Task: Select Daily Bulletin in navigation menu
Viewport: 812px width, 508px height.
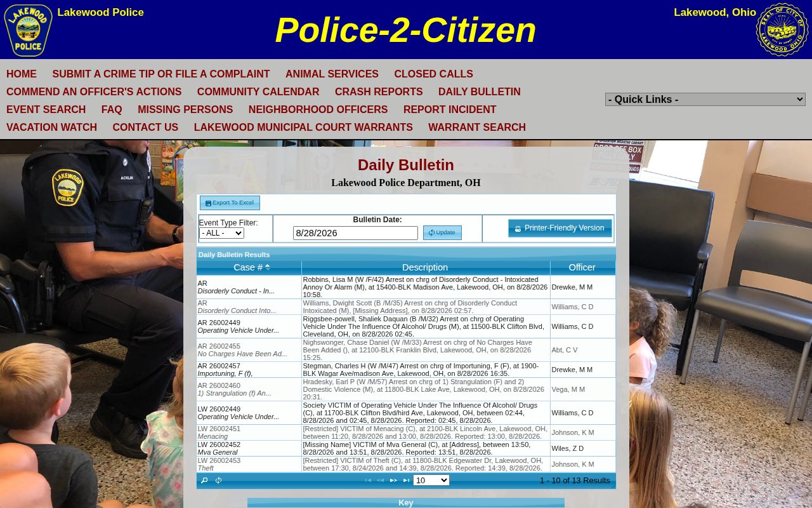Action: [x=480, y=91]
